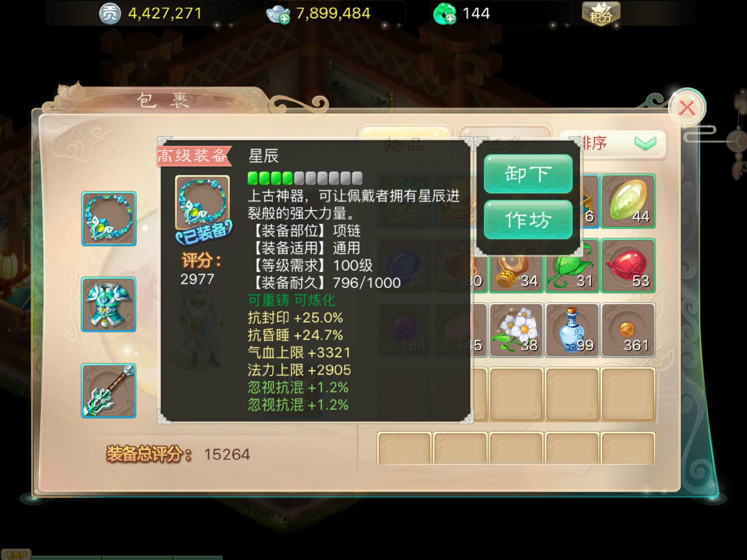This screenshot has width=747, height=560.
Task: Select the equipped spear weapon slot
Action: pos(109,391)
